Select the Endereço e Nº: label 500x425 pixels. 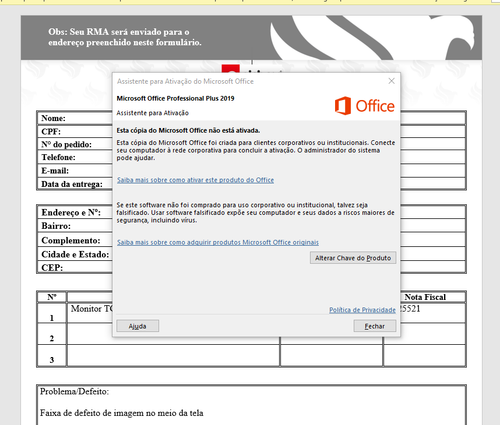[x=71, y=212]
